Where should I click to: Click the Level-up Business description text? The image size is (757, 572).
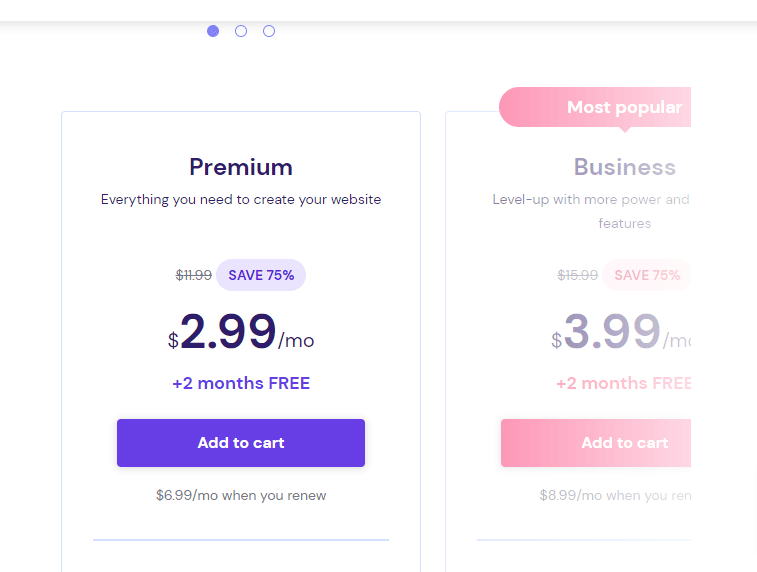click(591, 211)
